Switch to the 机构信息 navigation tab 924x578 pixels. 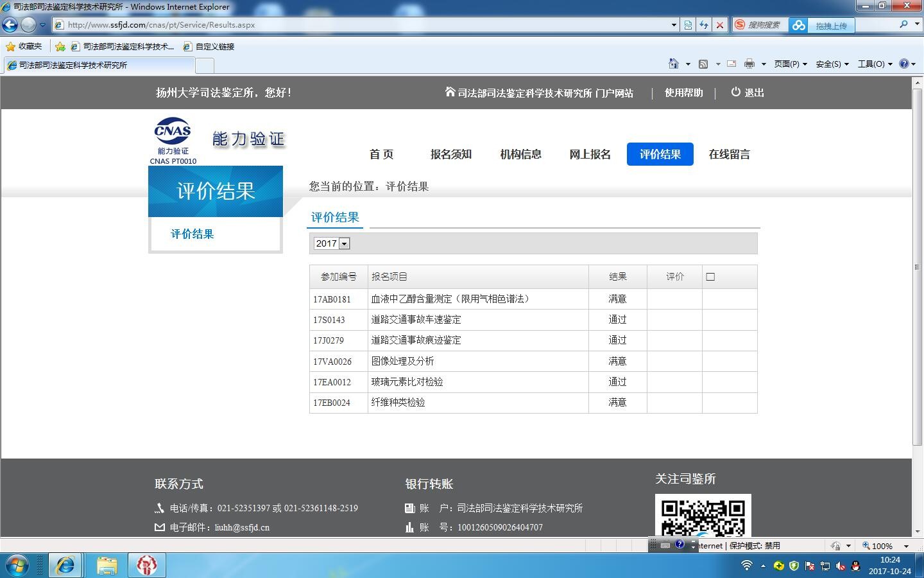[x=520, y=154]
